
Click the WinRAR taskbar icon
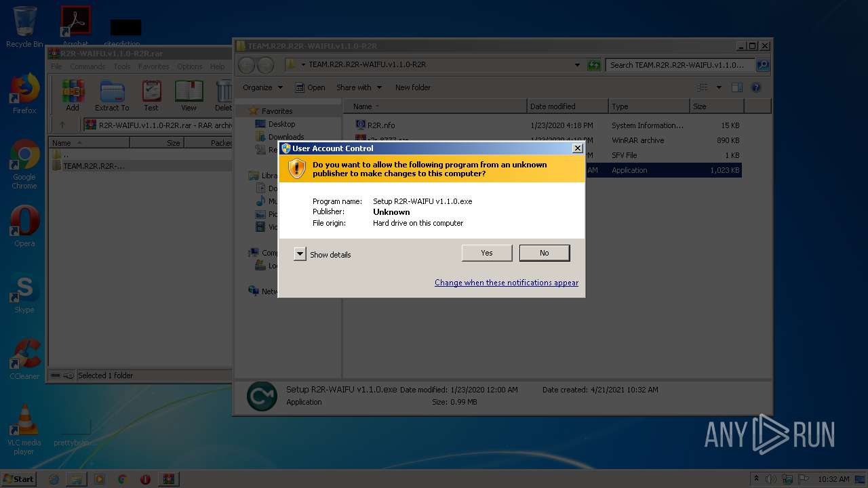pos(168,479)
